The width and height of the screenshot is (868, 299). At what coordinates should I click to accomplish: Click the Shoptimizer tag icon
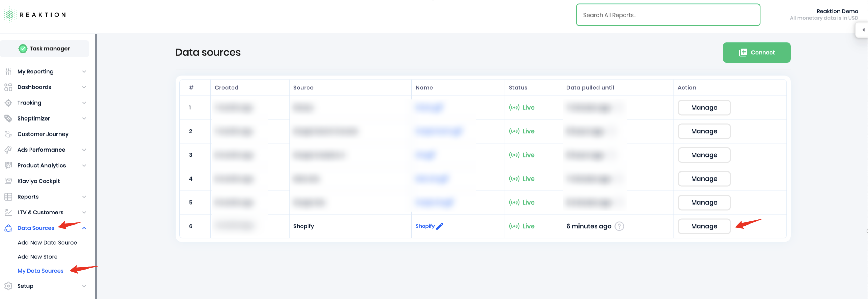pos(9,118)
